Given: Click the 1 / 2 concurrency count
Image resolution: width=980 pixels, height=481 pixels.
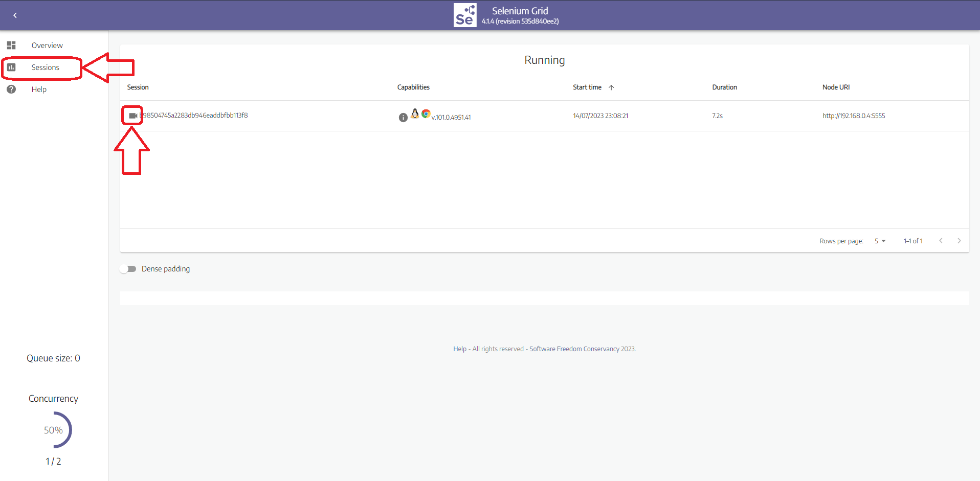Looking at the screenshot, I should pos(53,461).
